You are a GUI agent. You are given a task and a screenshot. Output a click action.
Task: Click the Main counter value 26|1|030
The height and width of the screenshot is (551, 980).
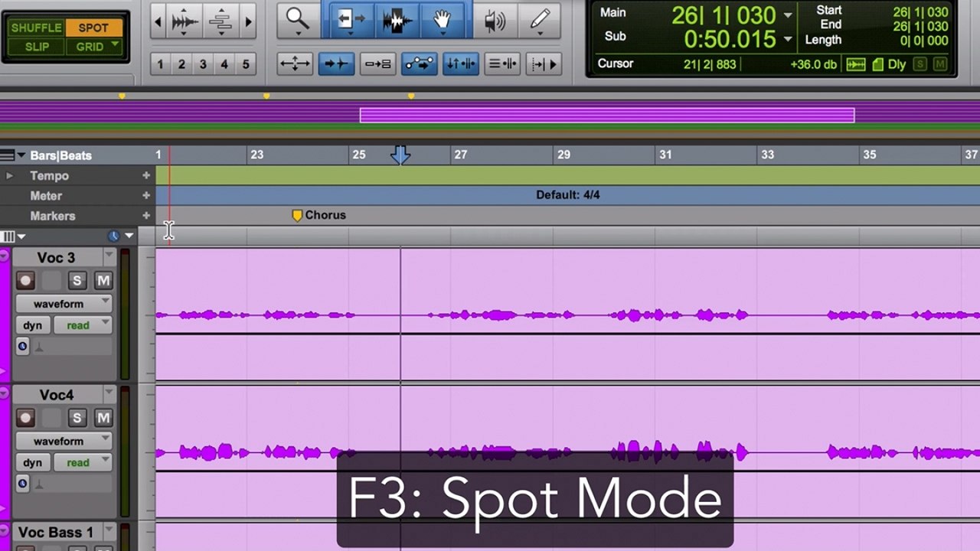pos(724,15)
